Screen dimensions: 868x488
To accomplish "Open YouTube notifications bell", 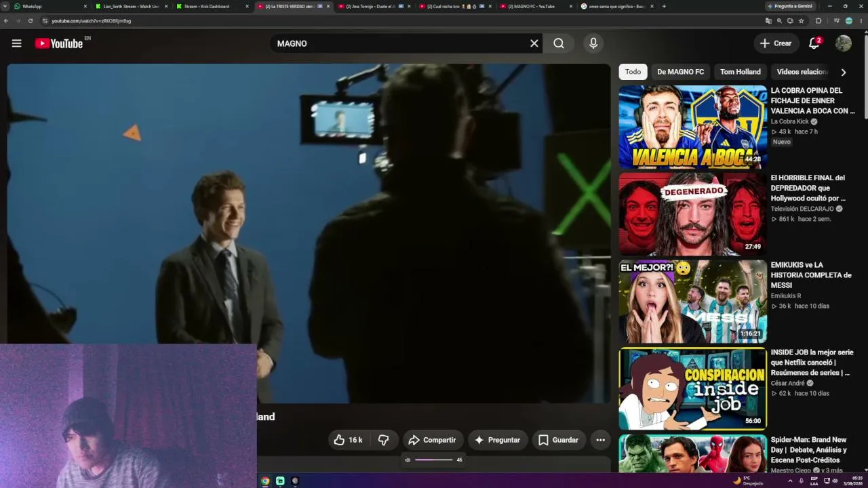I will click(814, 43).
